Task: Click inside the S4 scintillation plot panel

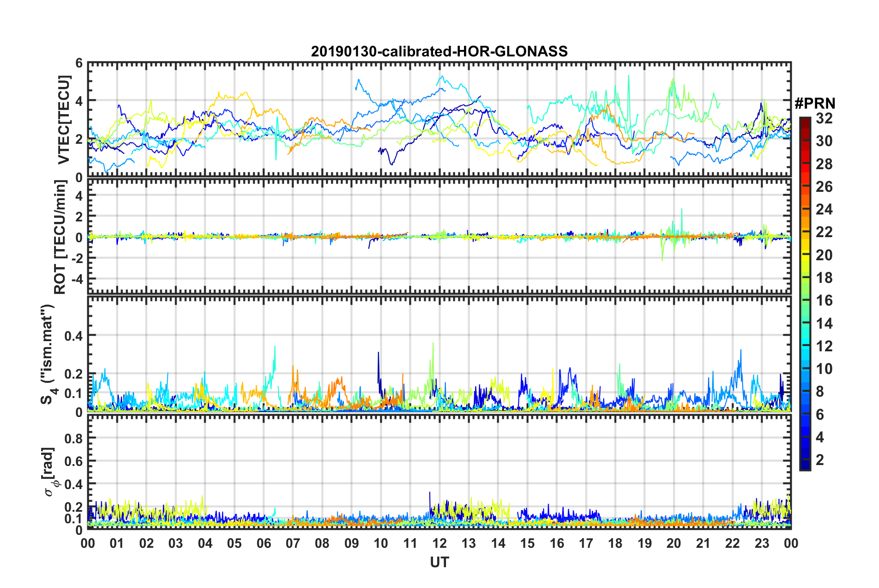Action: click(x=439, y=354)
